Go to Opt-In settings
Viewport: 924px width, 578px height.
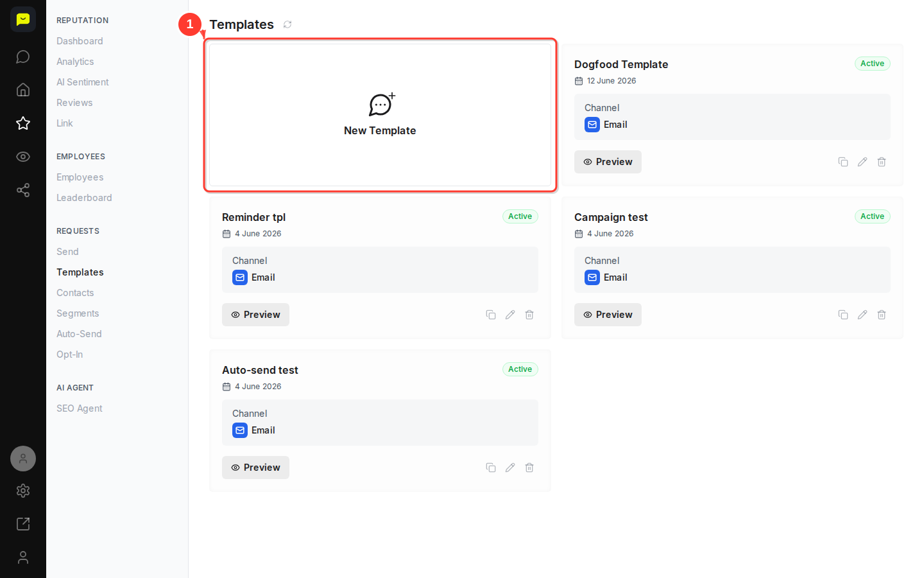(x=69, y=355)
